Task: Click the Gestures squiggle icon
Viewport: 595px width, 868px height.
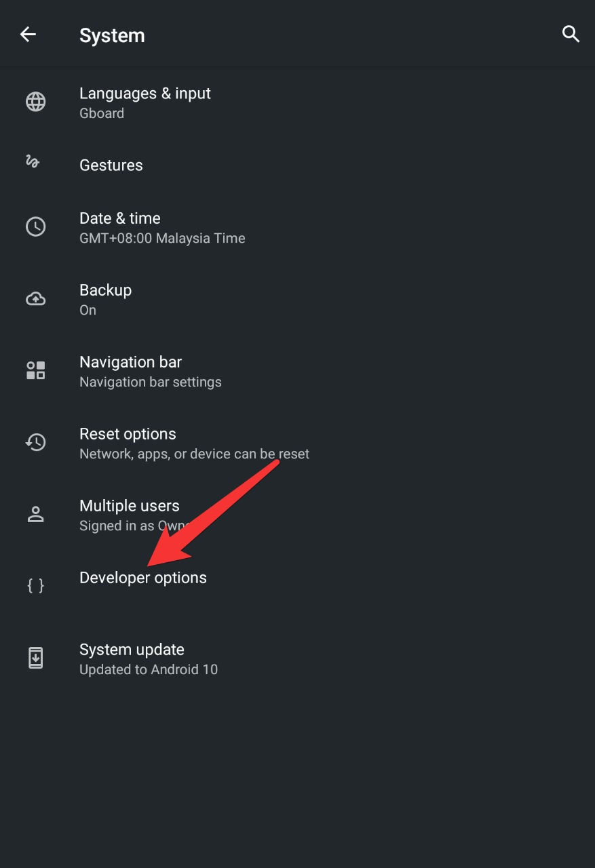Action: pyautogui.click(x=33, y=161)
